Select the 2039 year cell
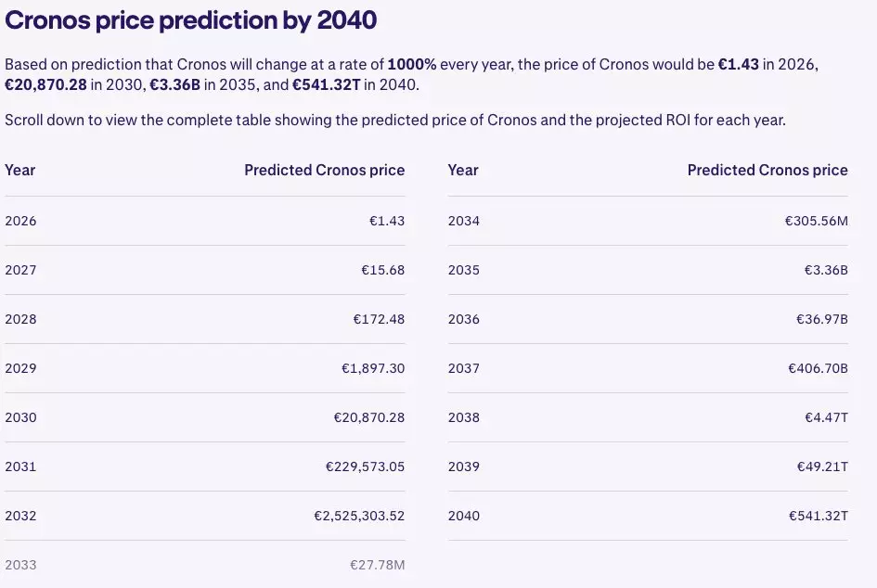Viewport: 877px width, 588px height. pyautogui.click(x=463, y=467)
